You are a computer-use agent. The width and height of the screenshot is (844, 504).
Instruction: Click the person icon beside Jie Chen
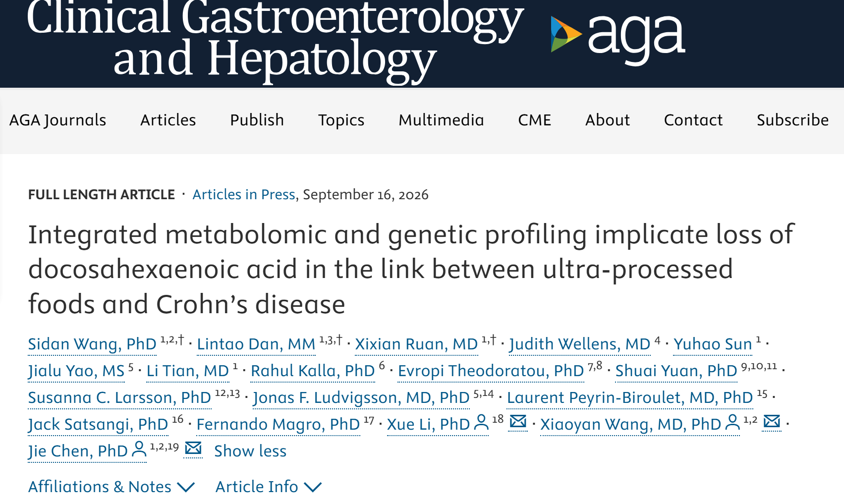pos(139,449)
